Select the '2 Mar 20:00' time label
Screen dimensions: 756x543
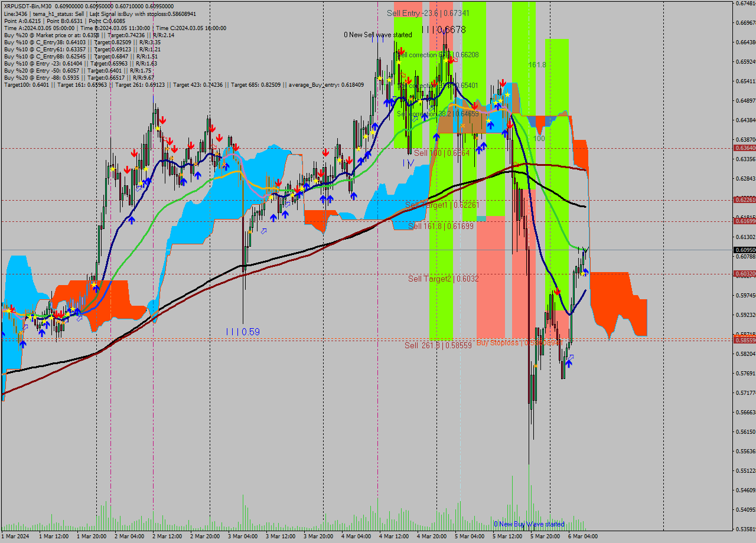pyautogui.click(x=205, y=537)
